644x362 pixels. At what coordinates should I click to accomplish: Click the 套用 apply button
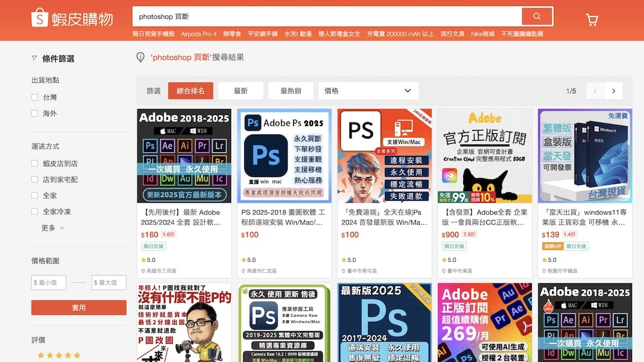click(x=78, y=308)
